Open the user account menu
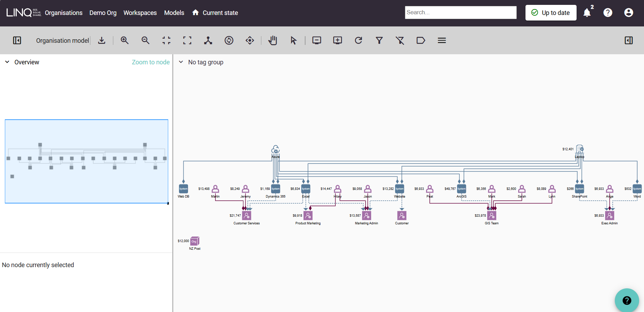 tap(629, 13)
